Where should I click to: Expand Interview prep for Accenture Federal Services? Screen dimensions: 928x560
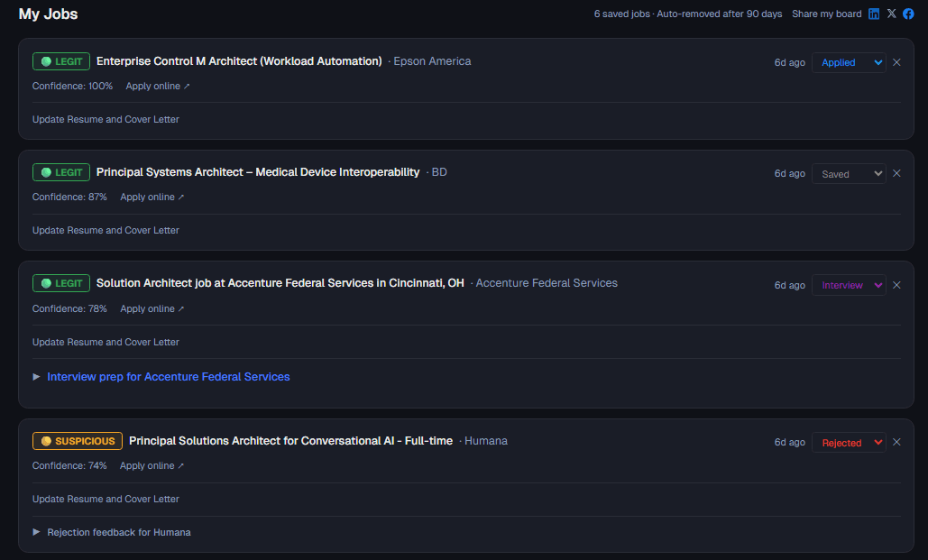tap(161, 377)
